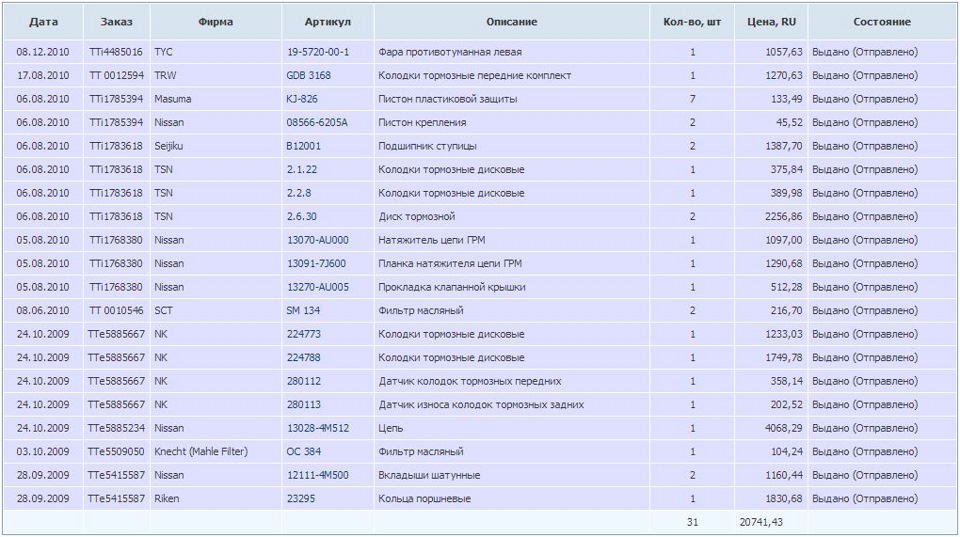960x537 pixels.
Task: Sort by the Фирма column header
Action: point(216,22)
